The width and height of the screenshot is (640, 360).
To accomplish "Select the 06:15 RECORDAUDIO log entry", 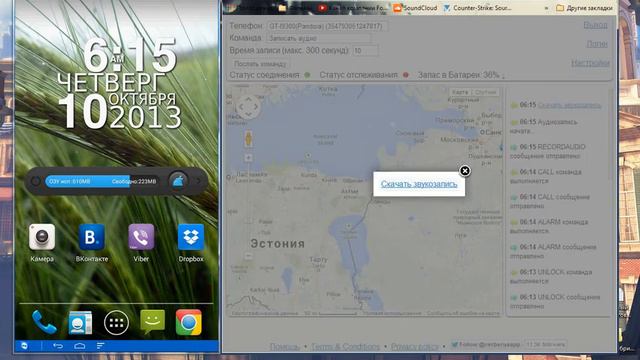I will coord(549,151).
